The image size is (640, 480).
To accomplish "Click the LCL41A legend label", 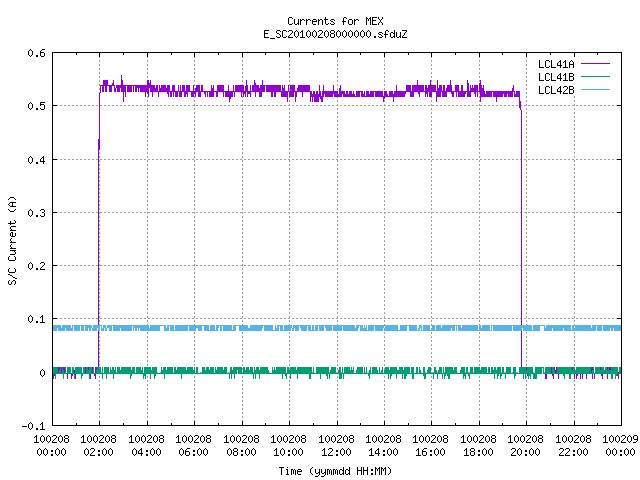I will pyautogui.click(x=556, y=64).
